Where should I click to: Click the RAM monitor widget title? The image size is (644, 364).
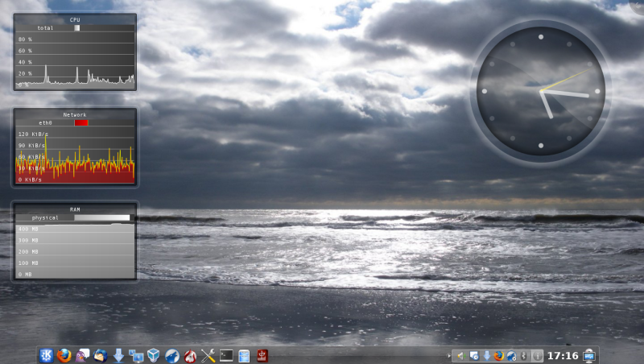(x=75, y=209)
